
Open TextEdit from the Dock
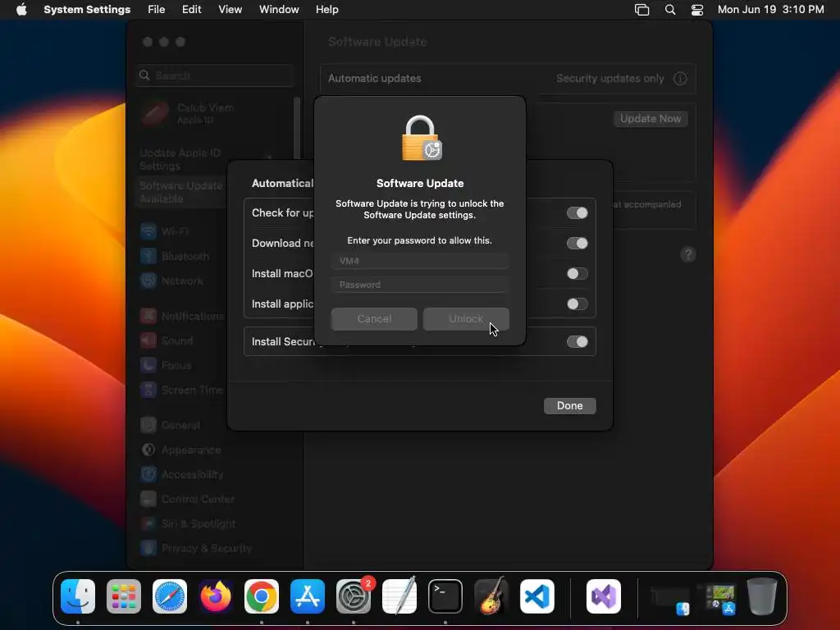[x=399, y=596]
